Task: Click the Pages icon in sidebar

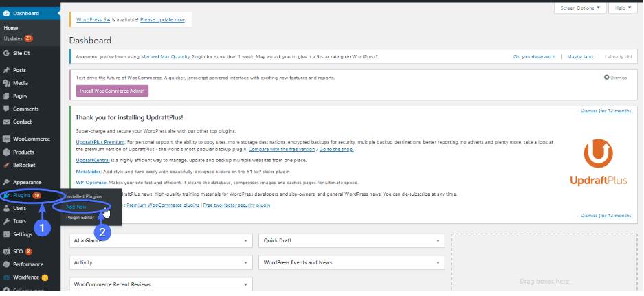Action: (7, 96)
